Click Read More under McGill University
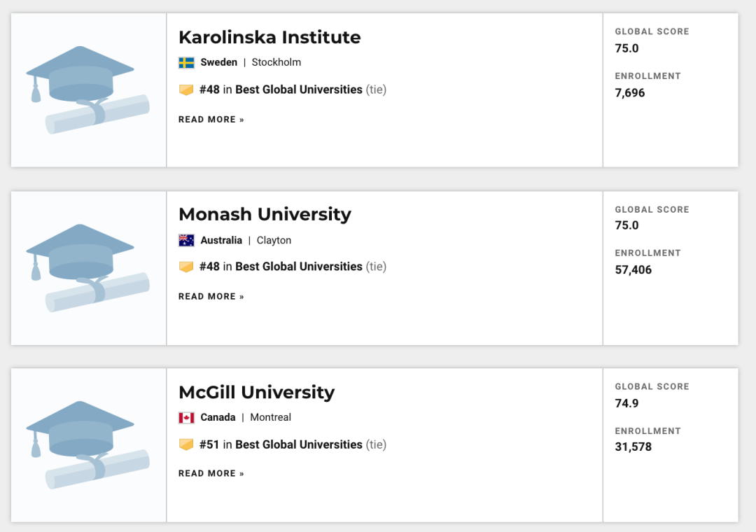 (x=211, y=474)
